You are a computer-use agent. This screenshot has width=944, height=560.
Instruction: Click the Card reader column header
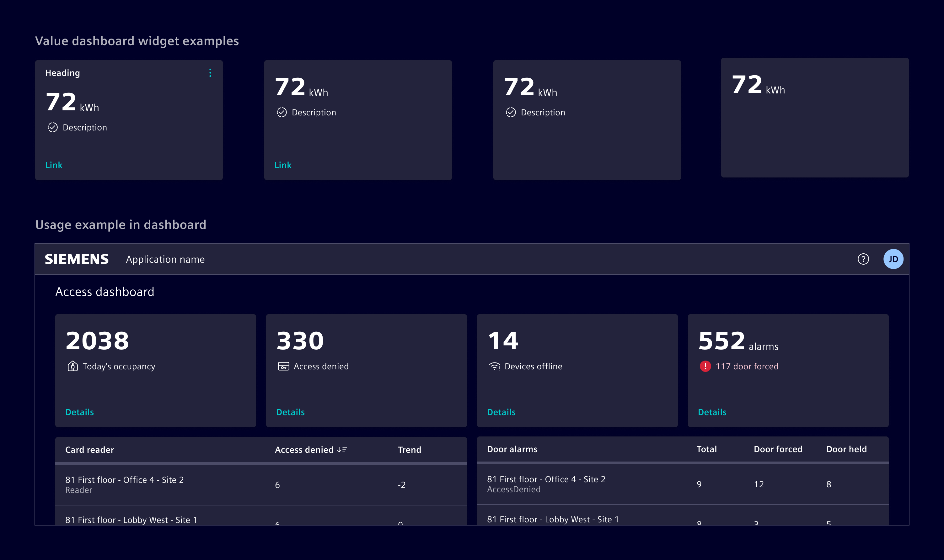89,449
